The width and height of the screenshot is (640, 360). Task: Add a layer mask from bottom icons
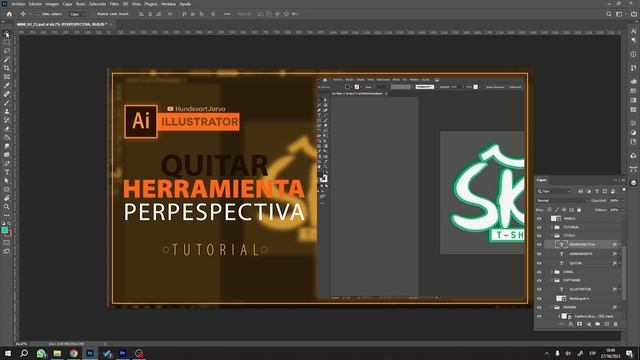pos(580,324)
